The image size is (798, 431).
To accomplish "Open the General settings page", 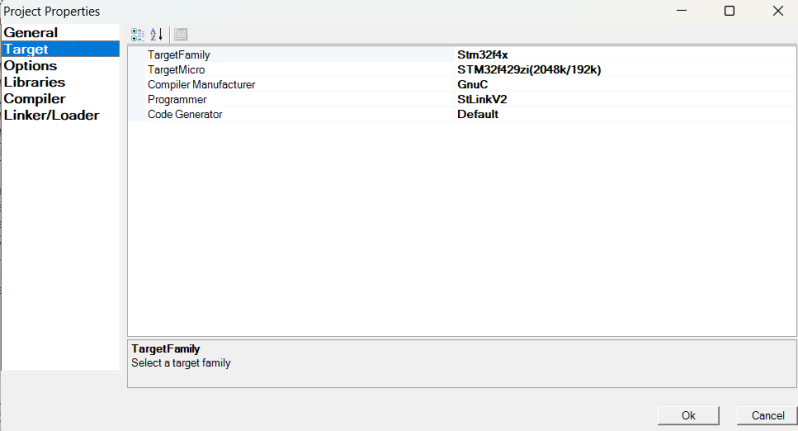I will (x=31, y=32).
